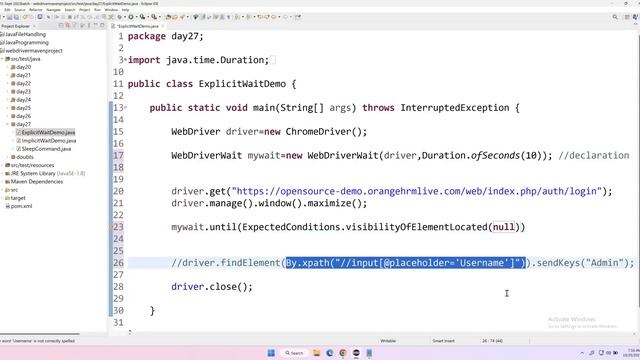Image resolution: width=640 pixels, height=360 pixels.
Task: Expand the day20 package
Action: (x=8, y=67)
